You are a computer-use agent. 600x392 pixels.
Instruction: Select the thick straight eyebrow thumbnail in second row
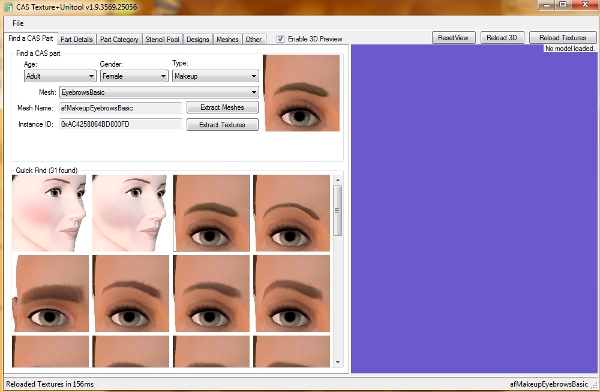tap(51, 293)
